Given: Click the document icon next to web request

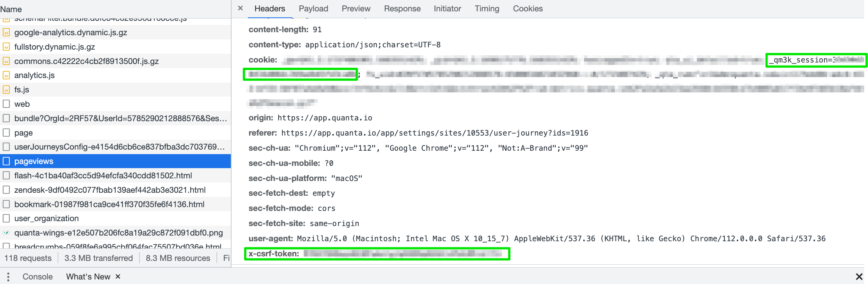Looking at the screenshot, I should click(x=6, y=104).
